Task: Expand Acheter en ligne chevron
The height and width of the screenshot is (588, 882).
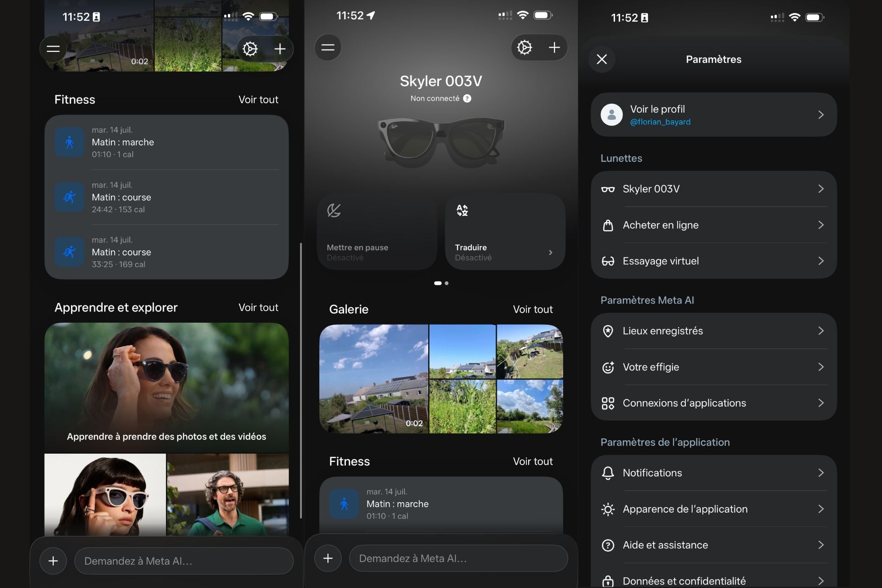Action: (821, 225)
